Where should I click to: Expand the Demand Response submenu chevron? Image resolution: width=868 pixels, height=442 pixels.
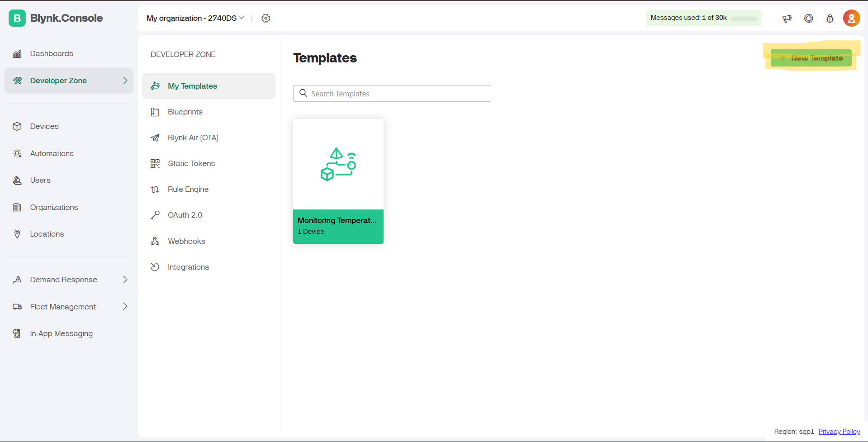pos(125,280)
